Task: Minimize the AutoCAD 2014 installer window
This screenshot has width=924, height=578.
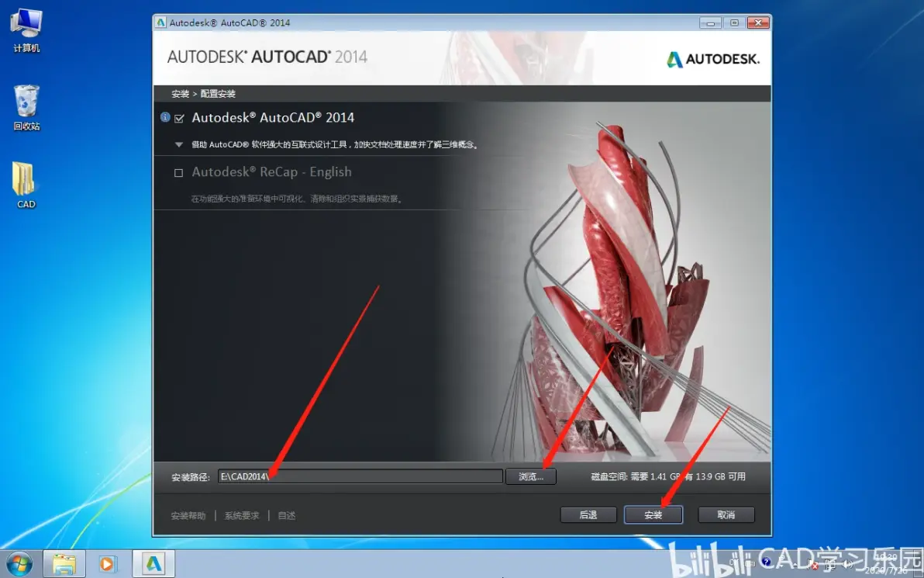Action: [710, 23]
